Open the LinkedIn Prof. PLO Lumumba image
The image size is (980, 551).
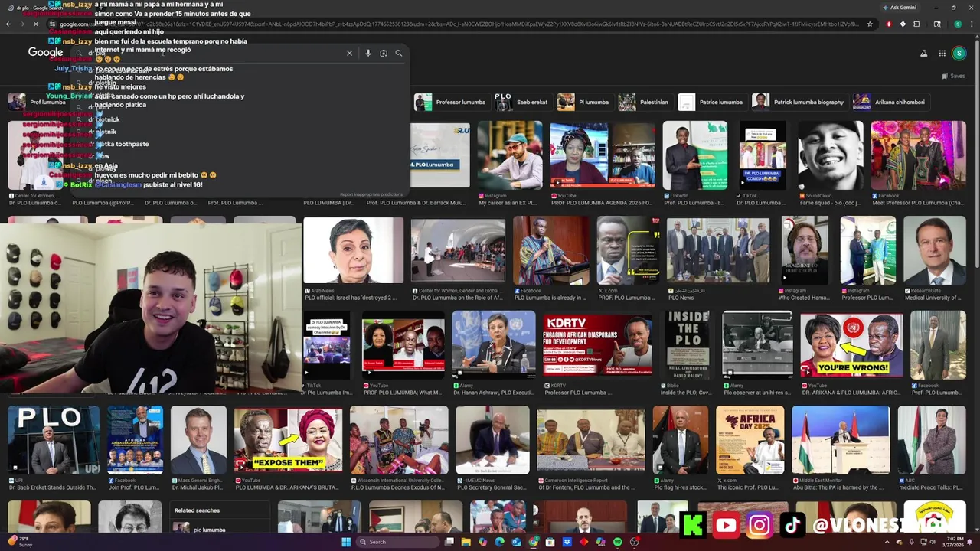[x=695, y=155]
